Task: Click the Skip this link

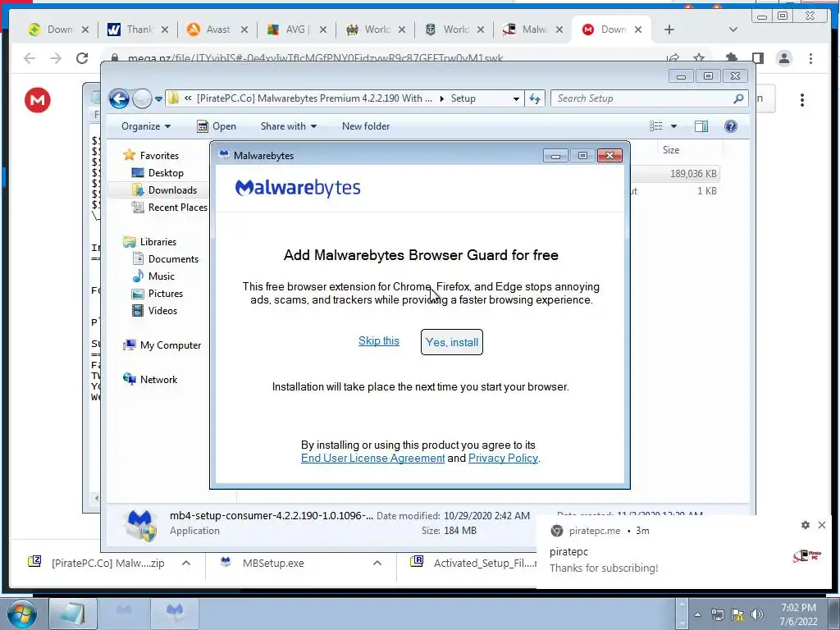Action: coord(379,340)
